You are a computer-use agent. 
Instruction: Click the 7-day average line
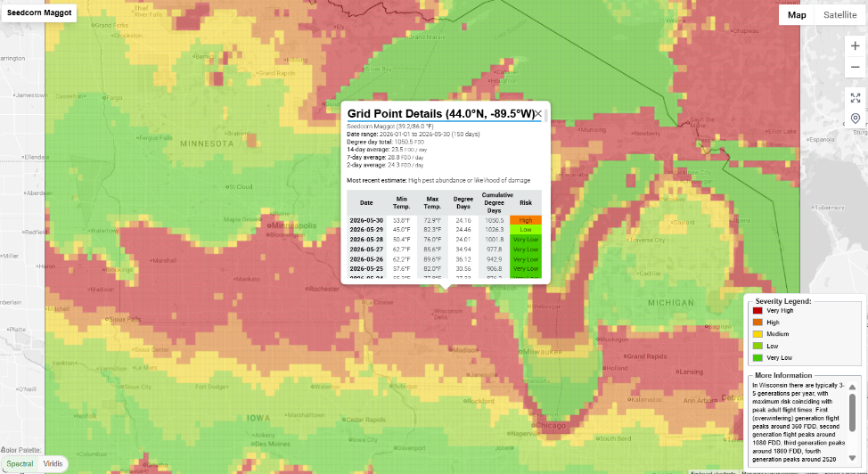pyautogui.click(x=385, y=158)
